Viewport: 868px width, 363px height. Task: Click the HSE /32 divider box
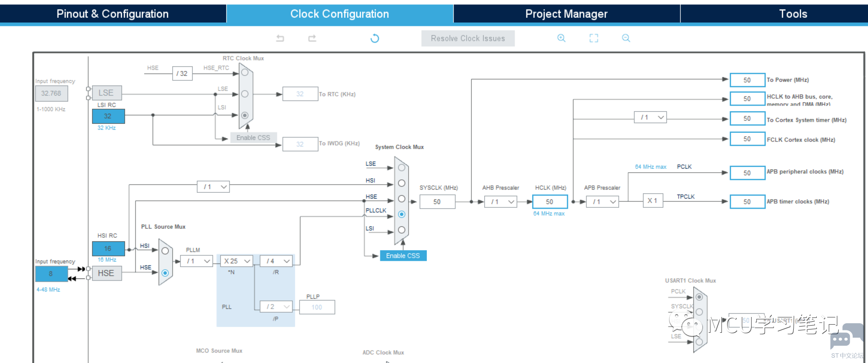click(182, 73)
